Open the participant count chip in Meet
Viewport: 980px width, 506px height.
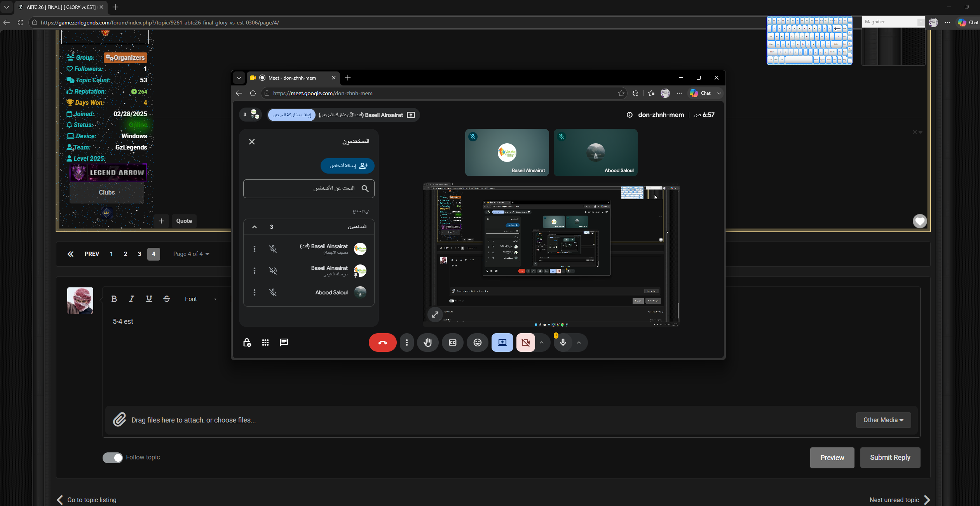(251, 115)
